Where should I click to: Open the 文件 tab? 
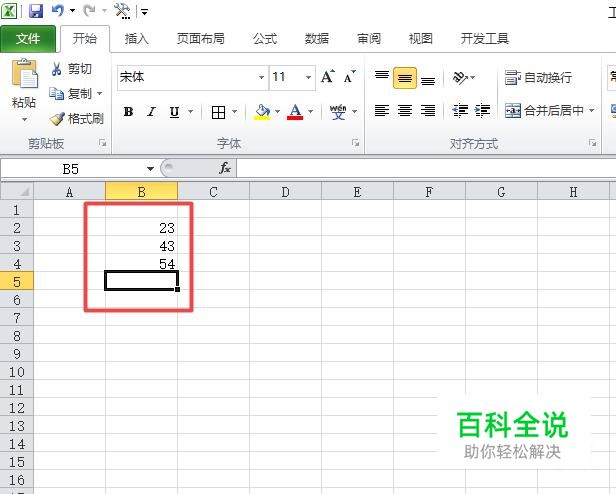tap(28, 39)
